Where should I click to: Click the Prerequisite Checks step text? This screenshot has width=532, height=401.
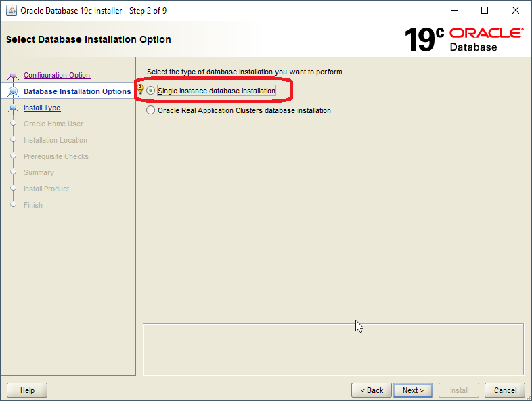click(56, 156)
